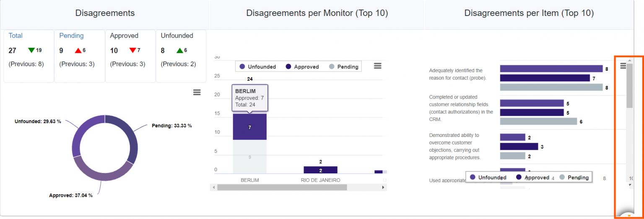Toggle Unfounded series in monitor chart legend
The width and height of the screenshot is (644, 219).
click(257, 67)
